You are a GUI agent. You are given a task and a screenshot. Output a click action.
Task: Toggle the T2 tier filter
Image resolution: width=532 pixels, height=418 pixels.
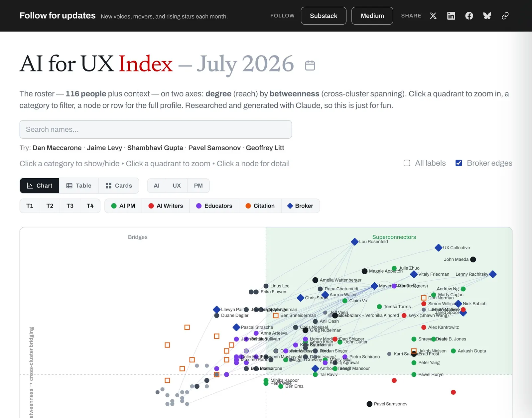[x=50, y=206]
